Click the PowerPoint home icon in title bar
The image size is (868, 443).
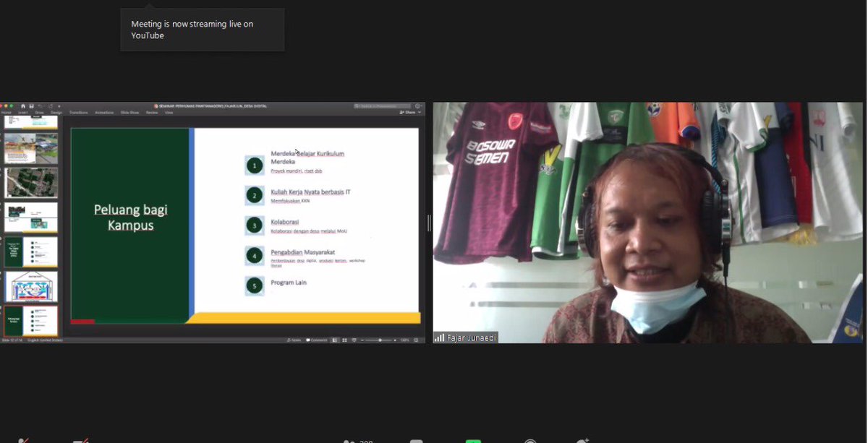click(23, 106)
